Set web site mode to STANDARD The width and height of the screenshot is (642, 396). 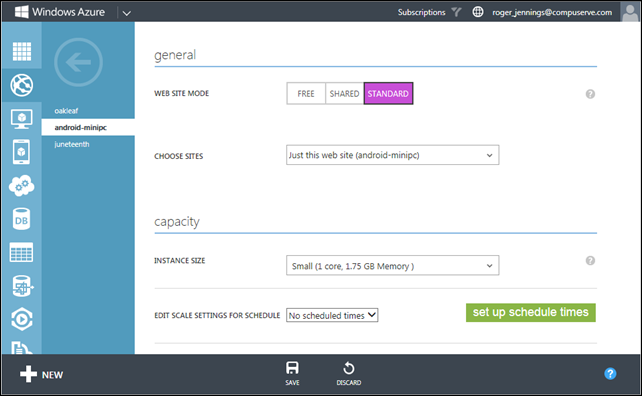tap(388, 94)
